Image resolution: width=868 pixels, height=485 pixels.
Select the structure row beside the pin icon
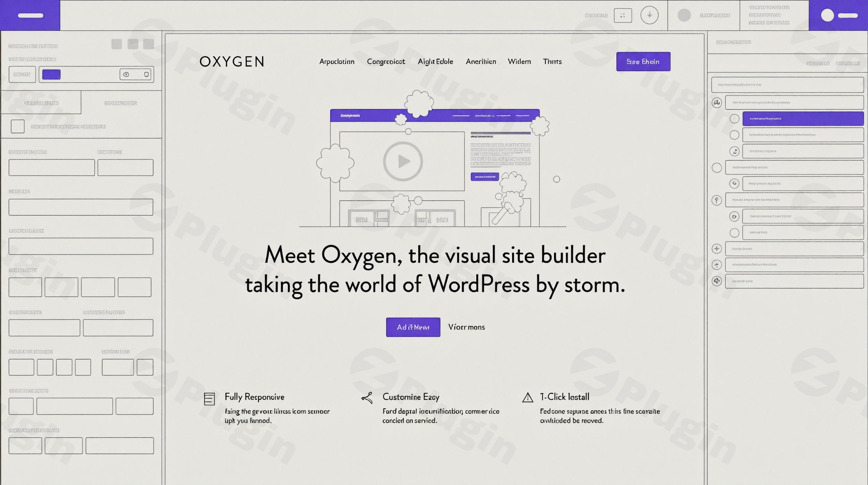click(794, 200)
